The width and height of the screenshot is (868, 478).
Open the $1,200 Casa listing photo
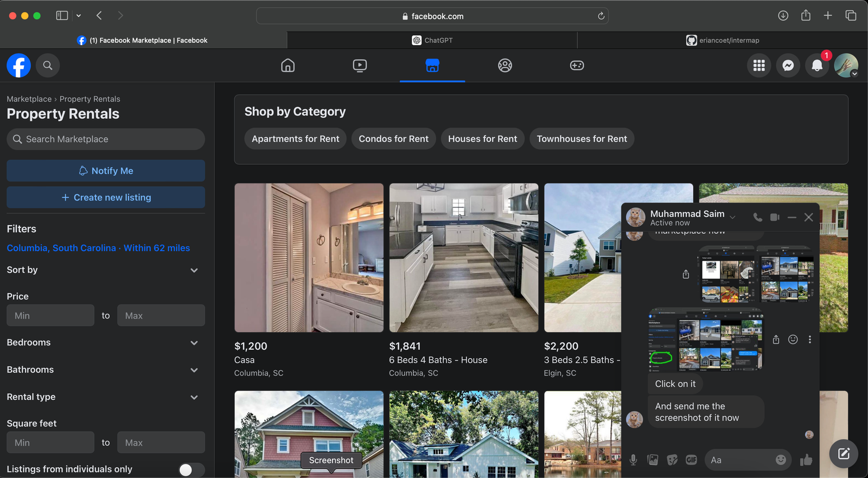coord(309,258)
